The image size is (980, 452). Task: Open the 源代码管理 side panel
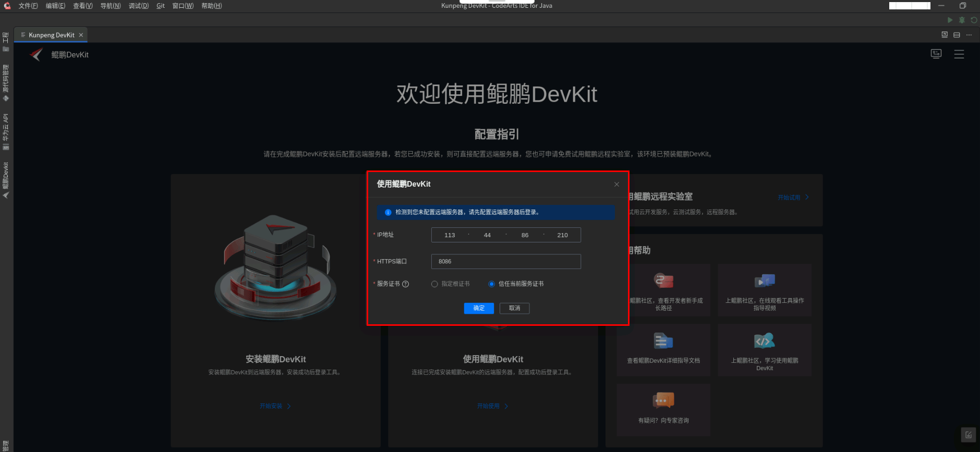pos(6,83)
